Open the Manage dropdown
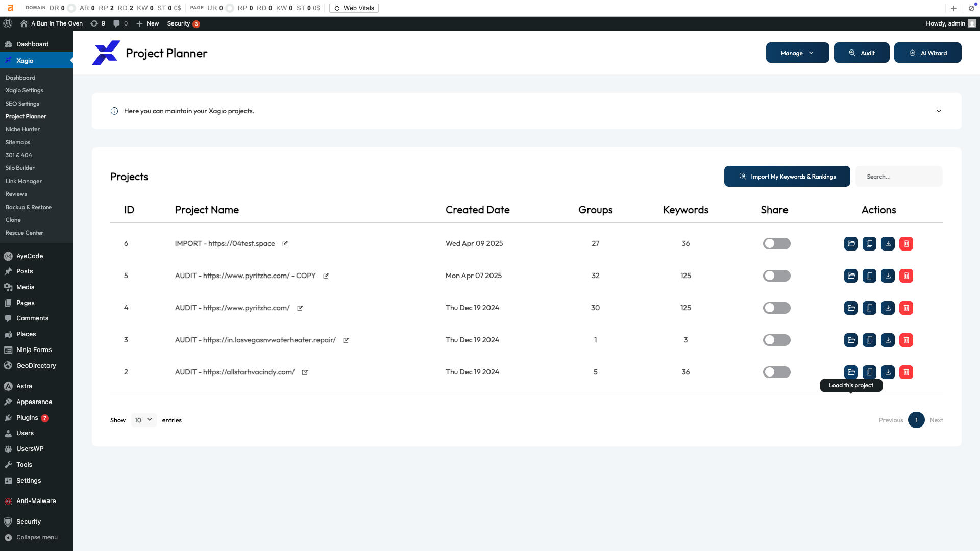This screenshot has width=980, height=551. (x=797, y=53)
